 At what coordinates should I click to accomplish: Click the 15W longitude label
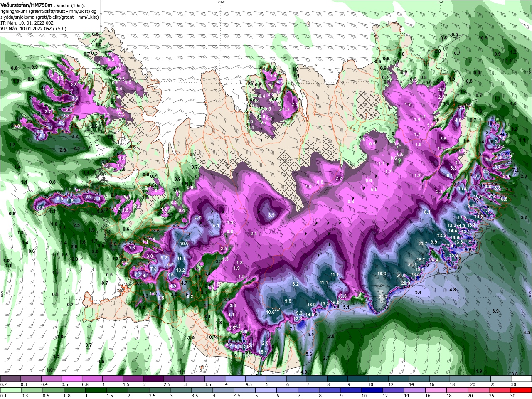coord(441,2)
